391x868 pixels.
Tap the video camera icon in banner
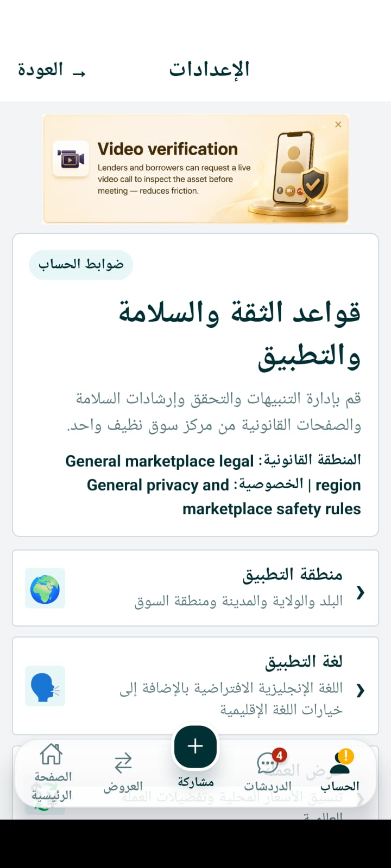click(x=71, y=159)
